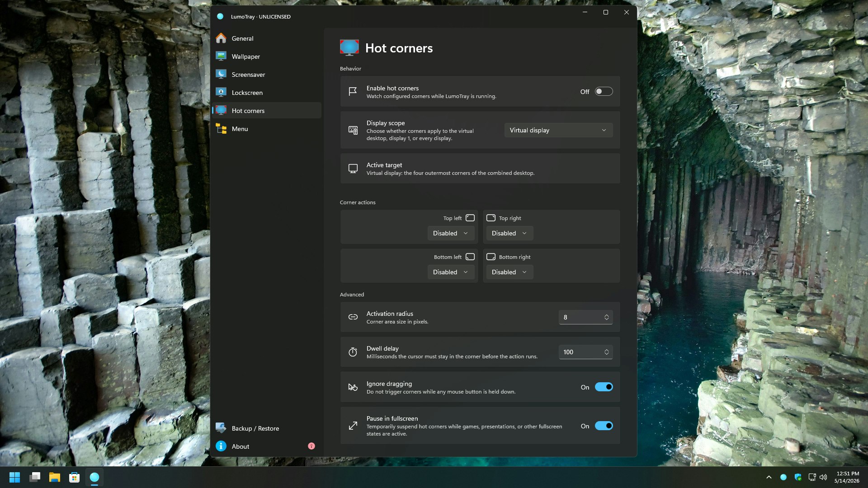Open the Windows Start menu

15,477
